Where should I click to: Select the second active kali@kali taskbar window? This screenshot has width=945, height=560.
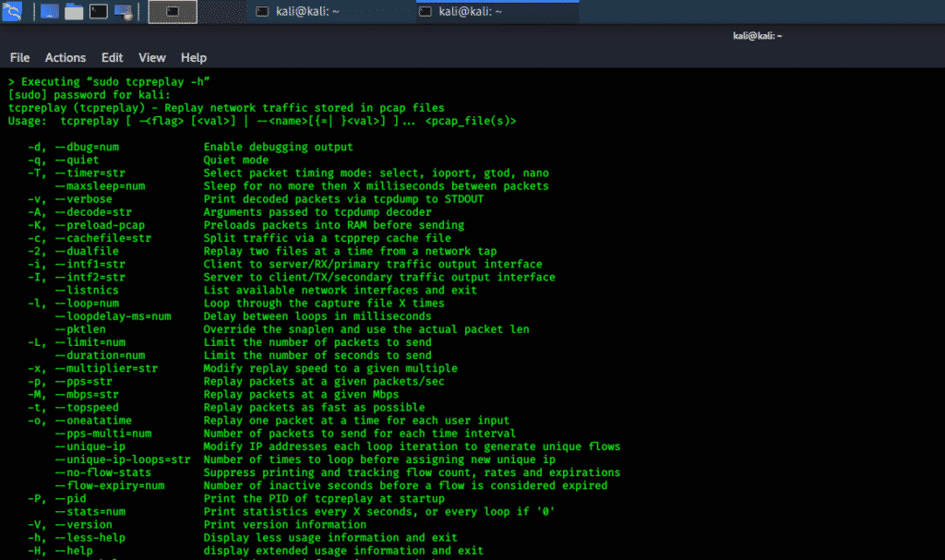pos(497,11)
